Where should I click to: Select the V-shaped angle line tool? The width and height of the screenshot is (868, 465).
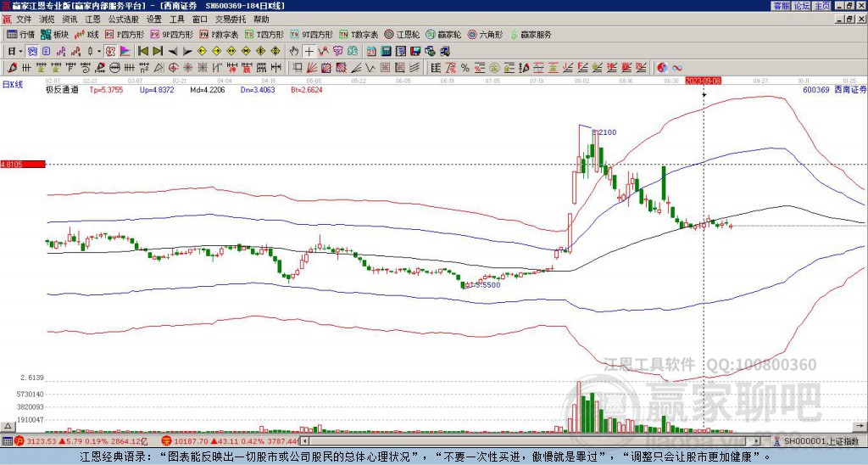(x=370, y=68)
